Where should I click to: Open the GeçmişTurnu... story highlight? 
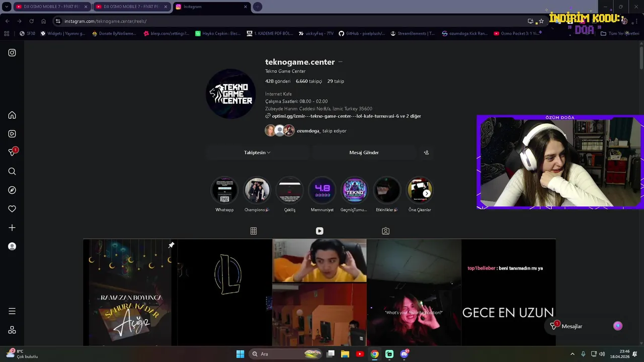coord(354,191)
